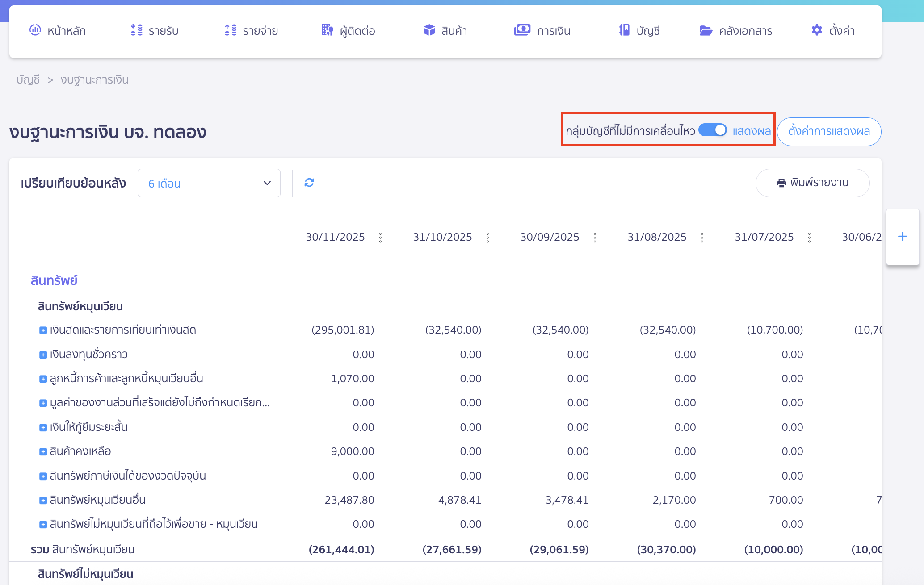Toggle the inactive account groups display switch
Viewport: 924px width, 585px height.
pos(713,130)
